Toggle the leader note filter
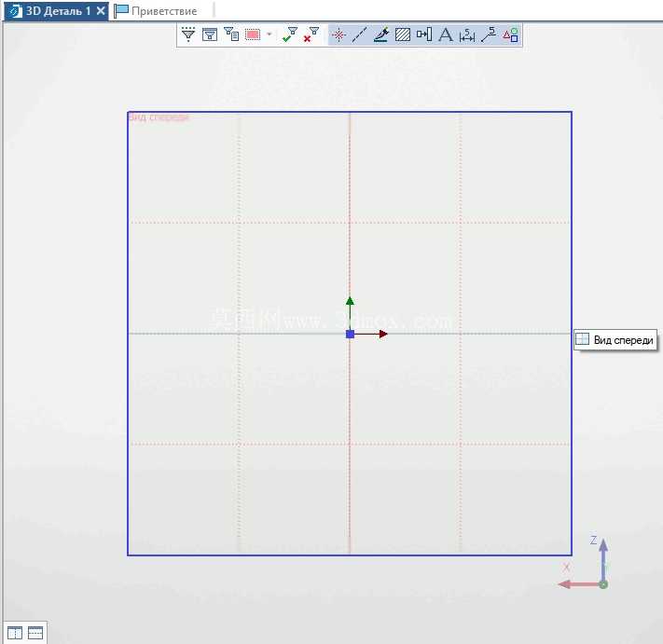The height and width of the screenshot is (644, 663). 489,34
